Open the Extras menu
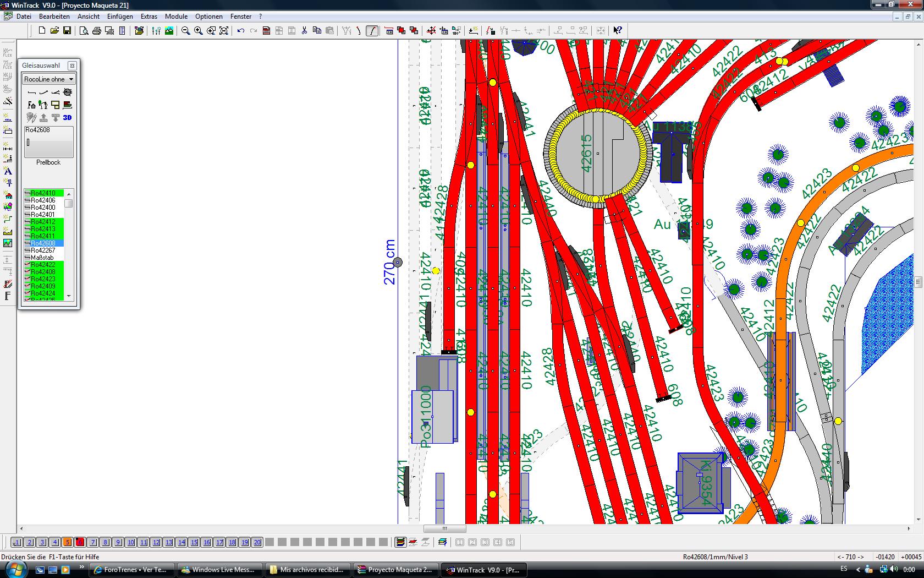This screenshot has width=924, height=578. point(149,17)
